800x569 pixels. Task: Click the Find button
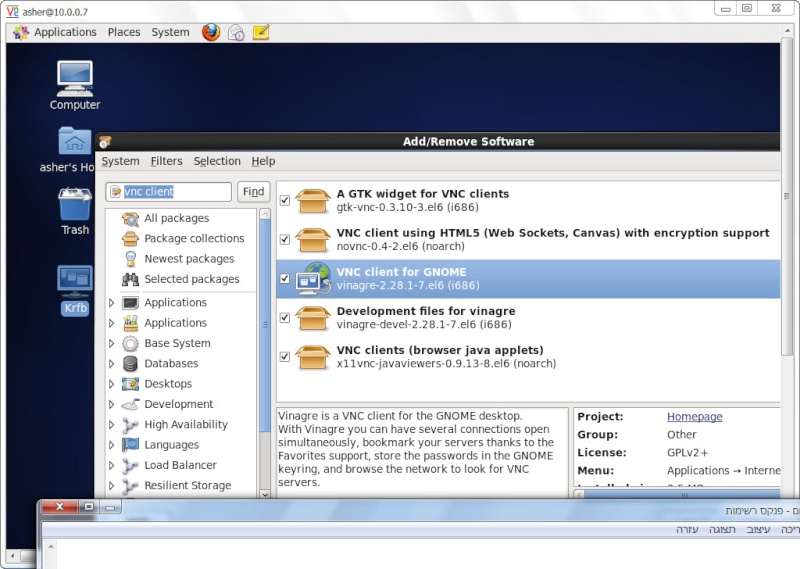[254, 192]
